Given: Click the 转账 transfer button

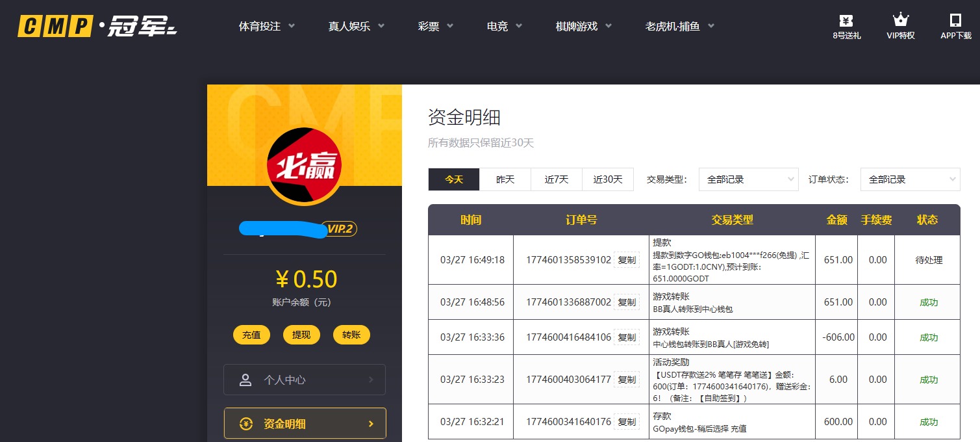Looking at the screenshot, I should [351, 335].
